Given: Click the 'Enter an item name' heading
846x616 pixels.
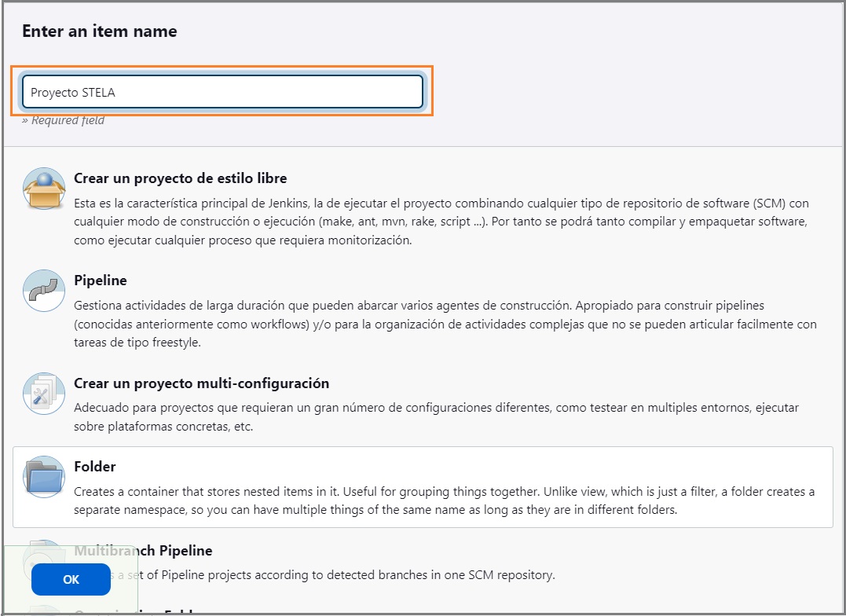Looking at the screenshot, I should coord(100,31).
